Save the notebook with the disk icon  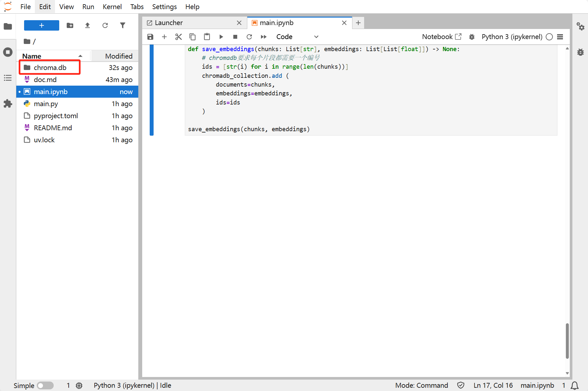tap(150, 37)
